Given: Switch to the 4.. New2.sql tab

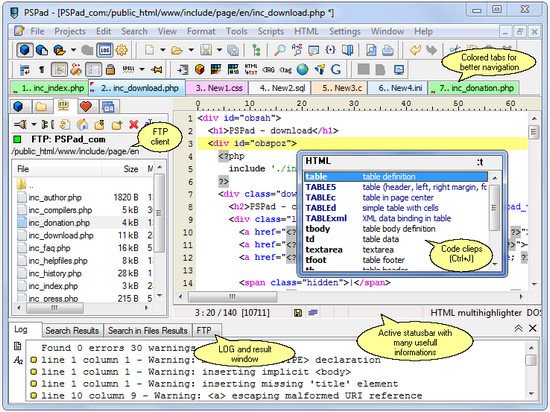Looking at the screenshot, I should point(280,88).
